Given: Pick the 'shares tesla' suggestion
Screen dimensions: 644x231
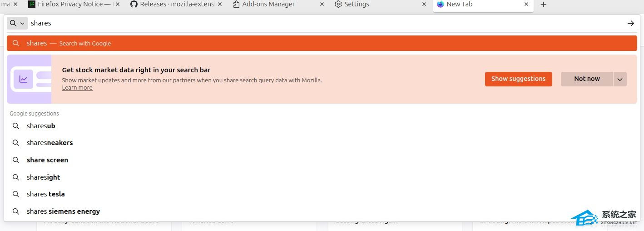Looking at the screenshot, I should pyautogui.click(x=45, y=194).
